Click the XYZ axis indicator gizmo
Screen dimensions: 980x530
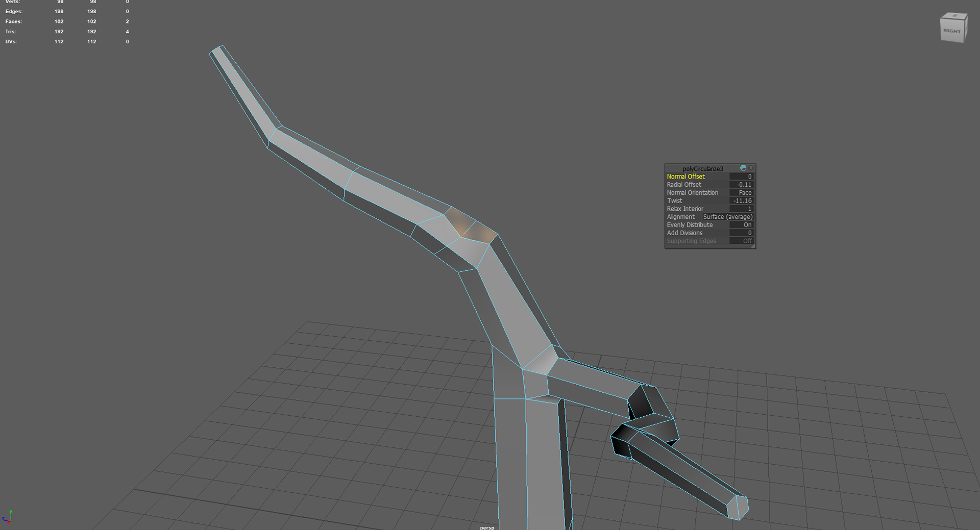tap(7, 517)
